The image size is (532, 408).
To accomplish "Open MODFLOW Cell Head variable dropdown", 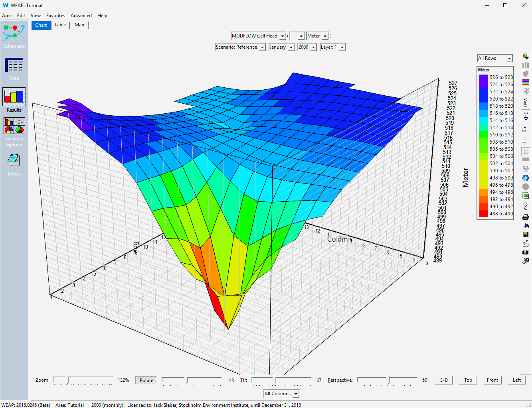I will (258, 36).
